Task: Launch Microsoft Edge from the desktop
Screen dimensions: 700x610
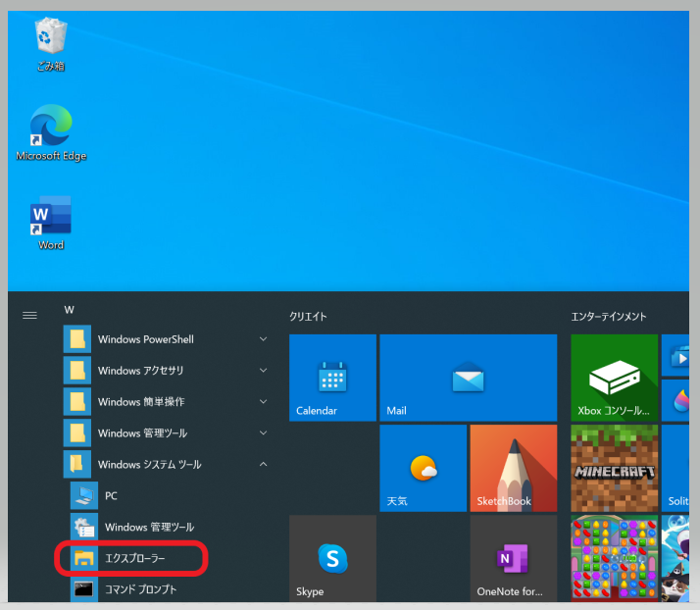Action: 51,133
